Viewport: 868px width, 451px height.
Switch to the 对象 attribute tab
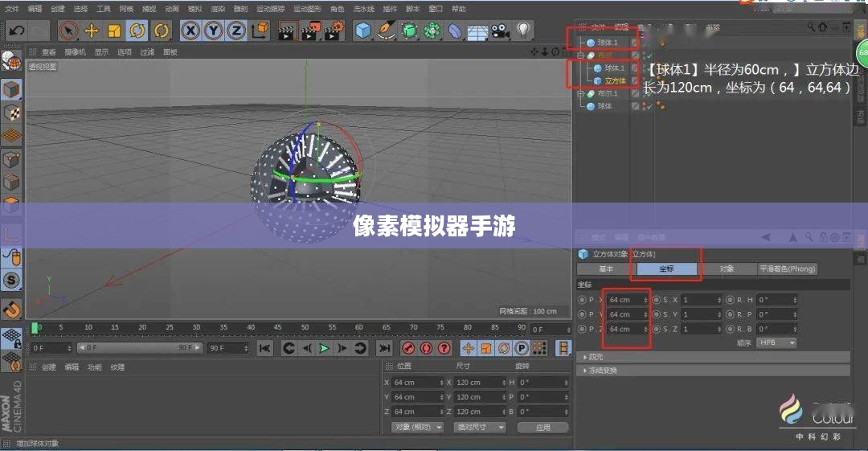(727, 269)
